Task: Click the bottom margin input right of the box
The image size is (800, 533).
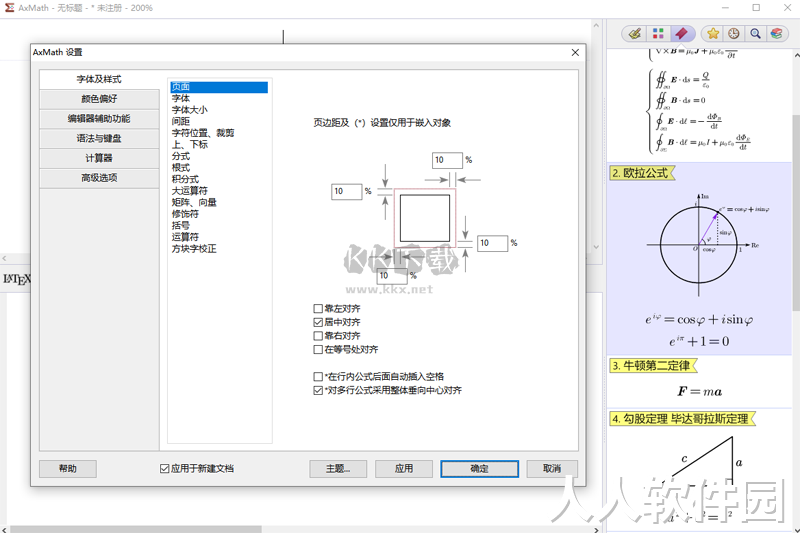Action: click(492, 243)
